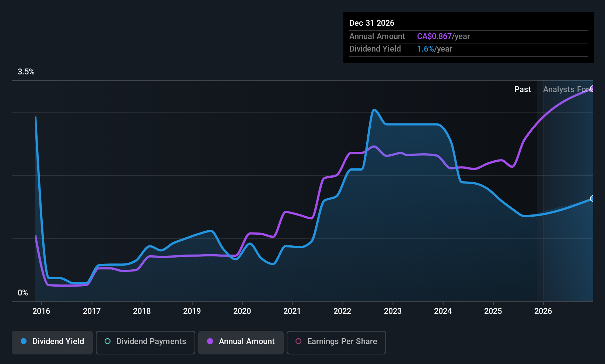The height and width of the screenshot is (364, 605).
Task: Click the 2022 year label on the axis
Action: [x=342, y=311]
